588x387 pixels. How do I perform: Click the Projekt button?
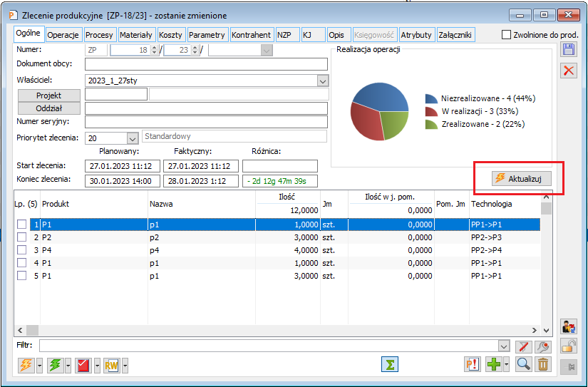tap(49, 96)
